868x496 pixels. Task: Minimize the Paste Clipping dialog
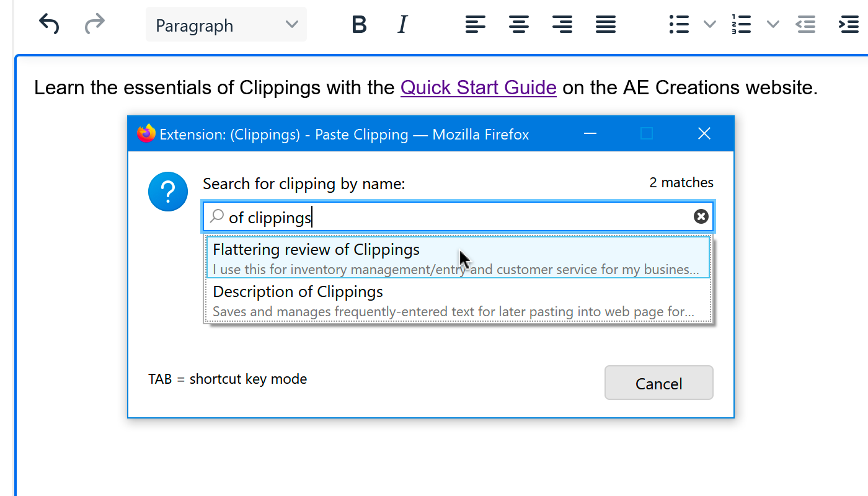(590, 133)
